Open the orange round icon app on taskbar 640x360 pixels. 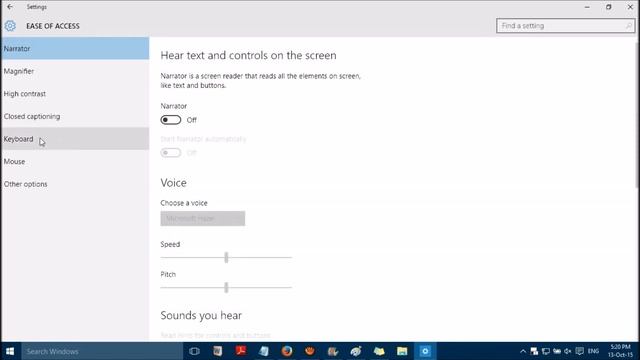(x=310, y=351)
